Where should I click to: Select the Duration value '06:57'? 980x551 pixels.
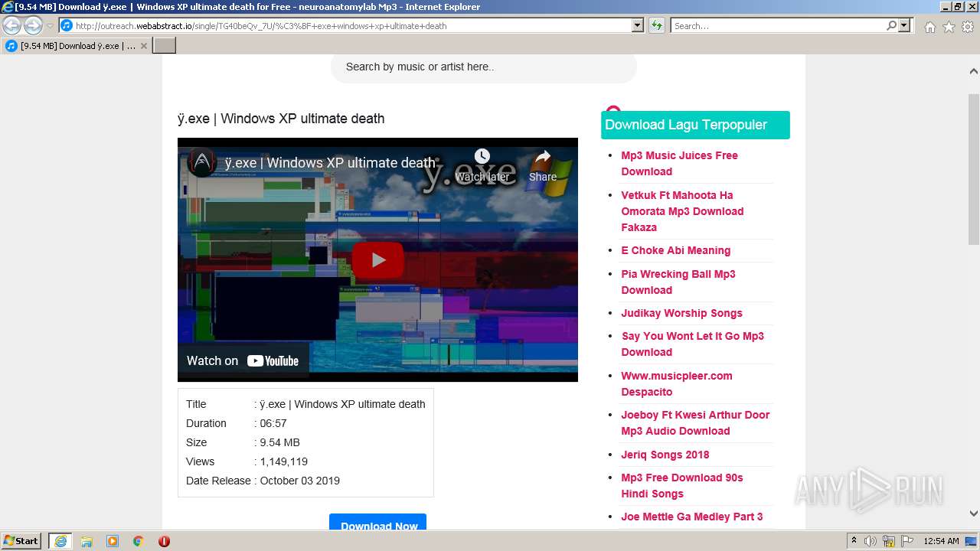click(273, 423)
